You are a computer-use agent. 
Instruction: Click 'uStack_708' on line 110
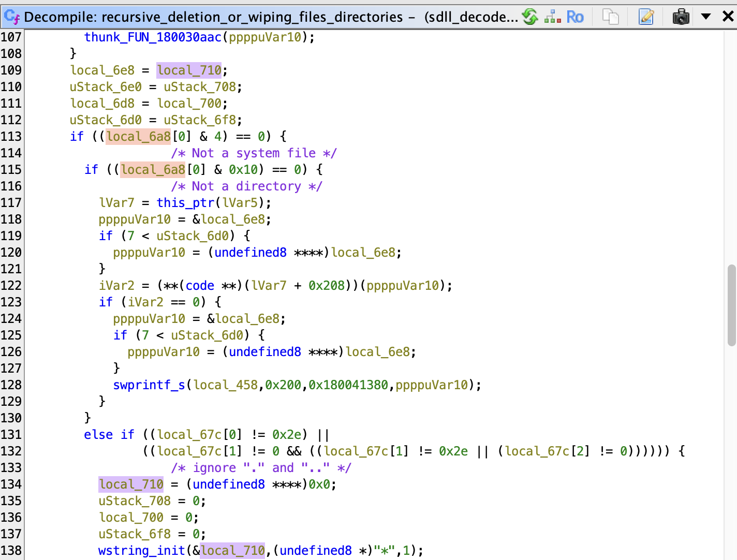tap(200, 87)
